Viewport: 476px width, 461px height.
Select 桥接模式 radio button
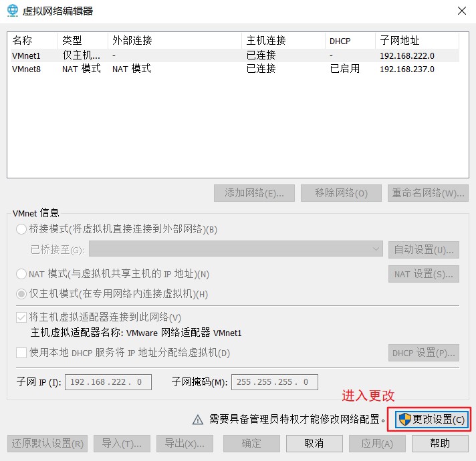pos(21,229)
